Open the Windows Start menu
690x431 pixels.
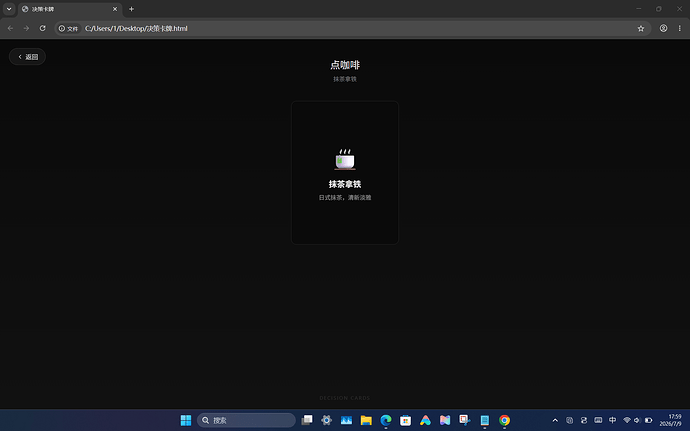186,420
